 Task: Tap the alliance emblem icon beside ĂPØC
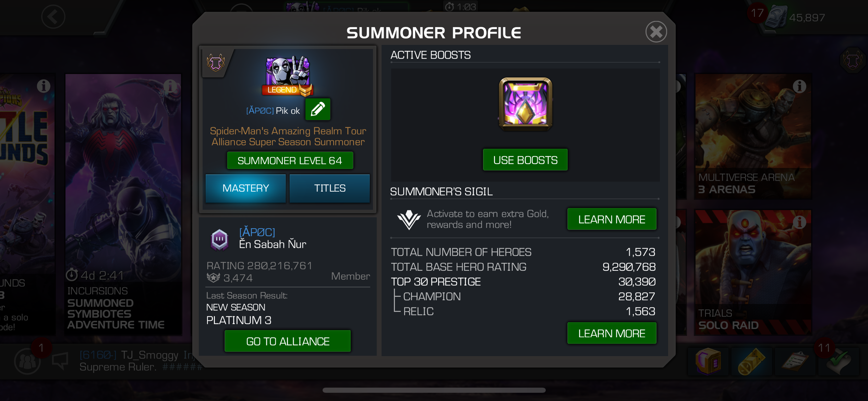[219, 239]
